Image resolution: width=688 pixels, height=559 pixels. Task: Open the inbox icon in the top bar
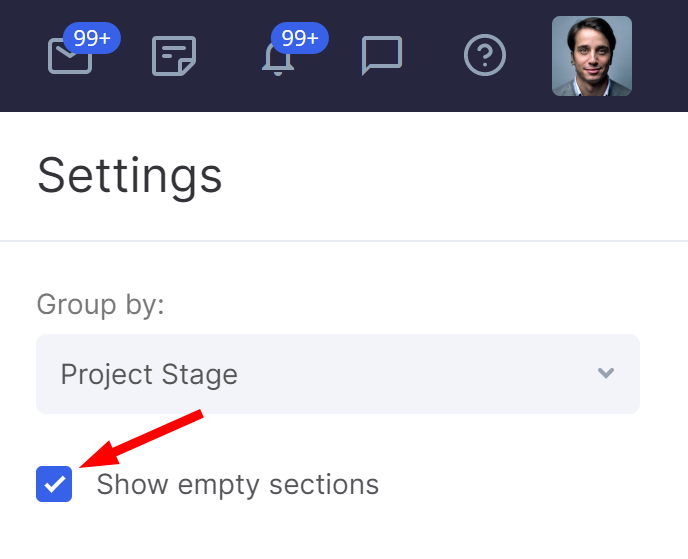[x=68, y=59]
